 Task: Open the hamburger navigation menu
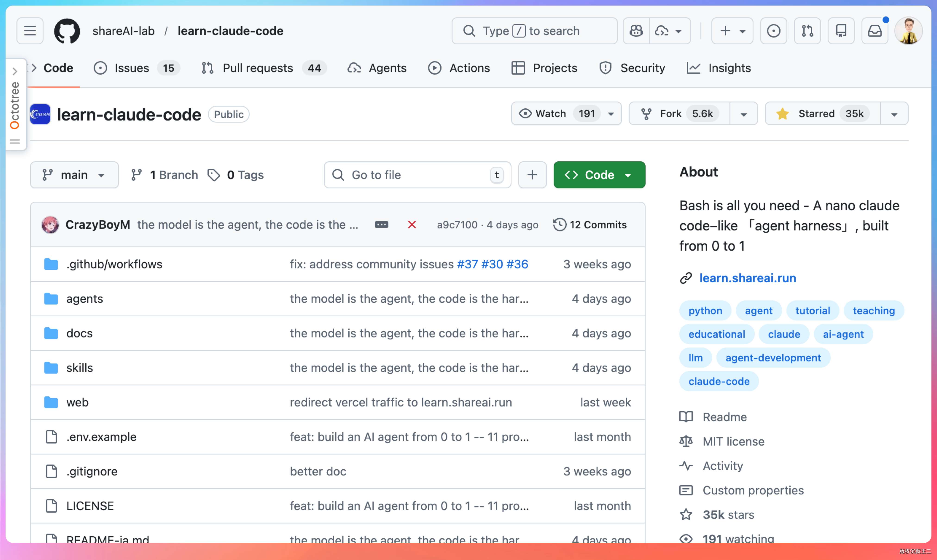(30, 31)
